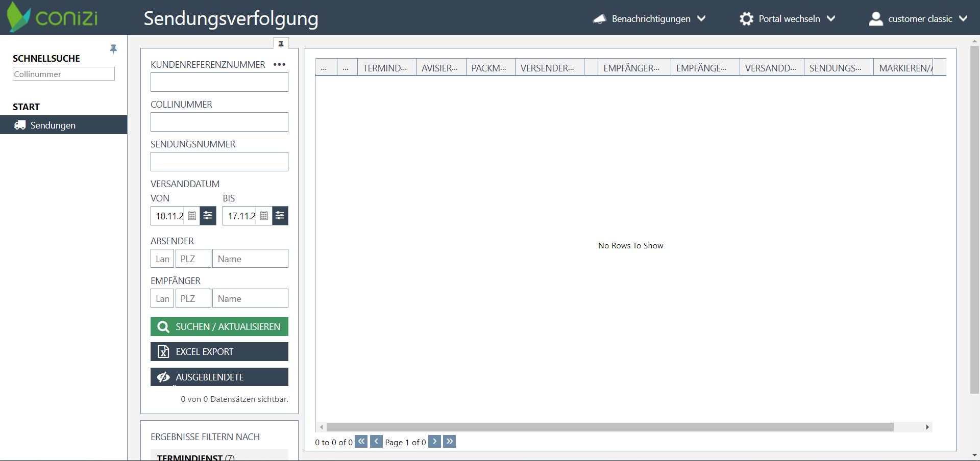Open calendar picker for VON date
This screenshot has width=980, height=461.
click(x=192, y=216)
